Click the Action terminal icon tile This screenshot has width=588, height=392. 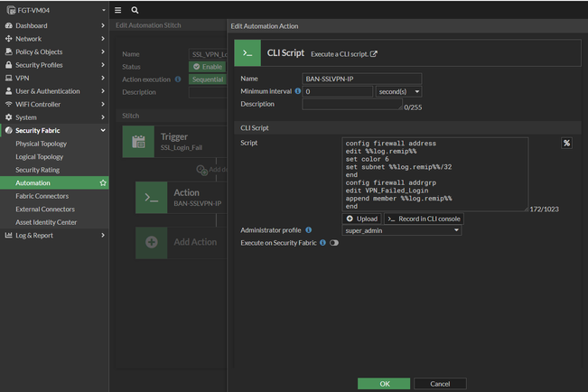[152, 197]
